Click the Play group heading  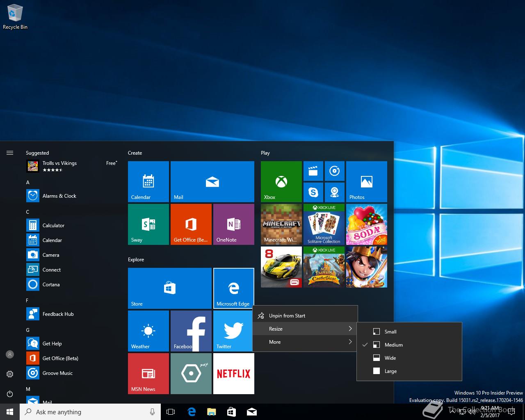click(x=265, y=153)
